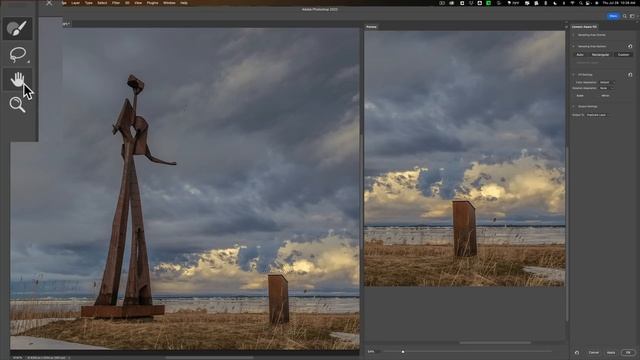640x360 pixels.
Task: Collapse the Sampling Area Options section
Action: [573, 46]
